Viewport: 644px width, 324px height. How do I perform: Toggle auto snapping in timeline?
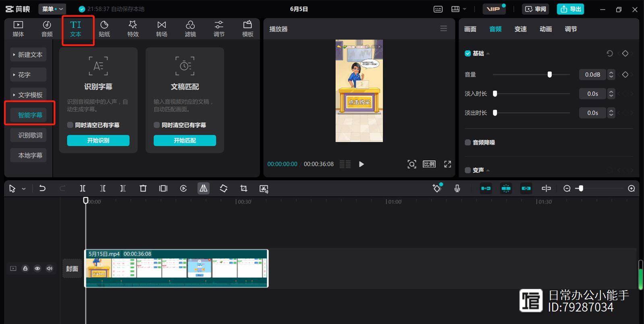tap(506, 188)
